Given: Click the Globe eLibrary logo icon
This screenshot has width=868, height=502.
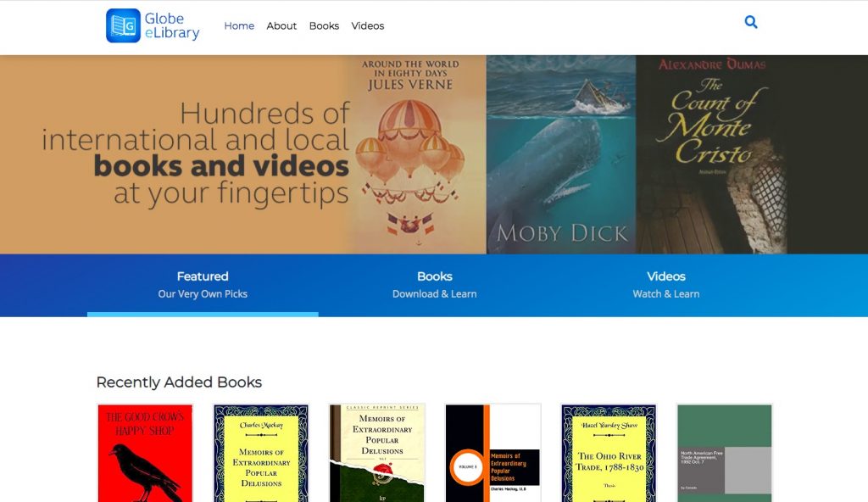Looking at the screenshot, I should point(123,25).
